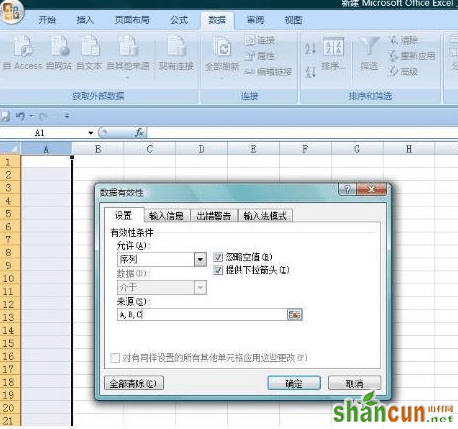The height and width of the screenshot is (429, 458).
Task: Click the 全部清除 button
Action: click(x=134, y=383)
